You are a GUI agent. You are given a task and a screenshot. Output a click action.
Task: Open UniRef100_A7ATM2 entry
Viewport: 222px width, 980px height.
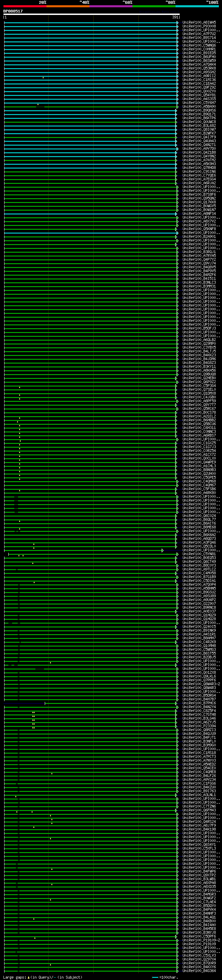point(199,160)
